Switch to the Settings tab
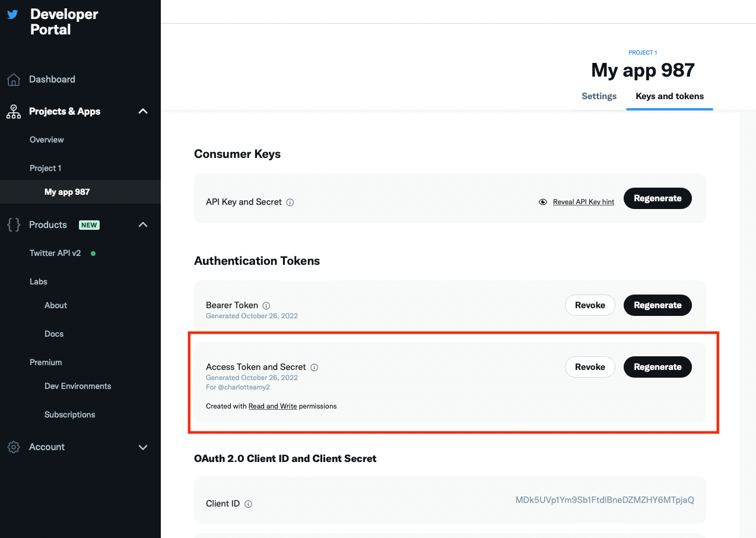 (599, 96)
